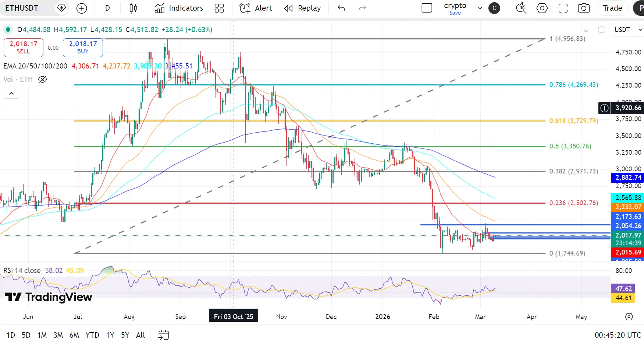Open the quick search lightning icon
This screenshot has height=344, width=644.
pos(521,8)
